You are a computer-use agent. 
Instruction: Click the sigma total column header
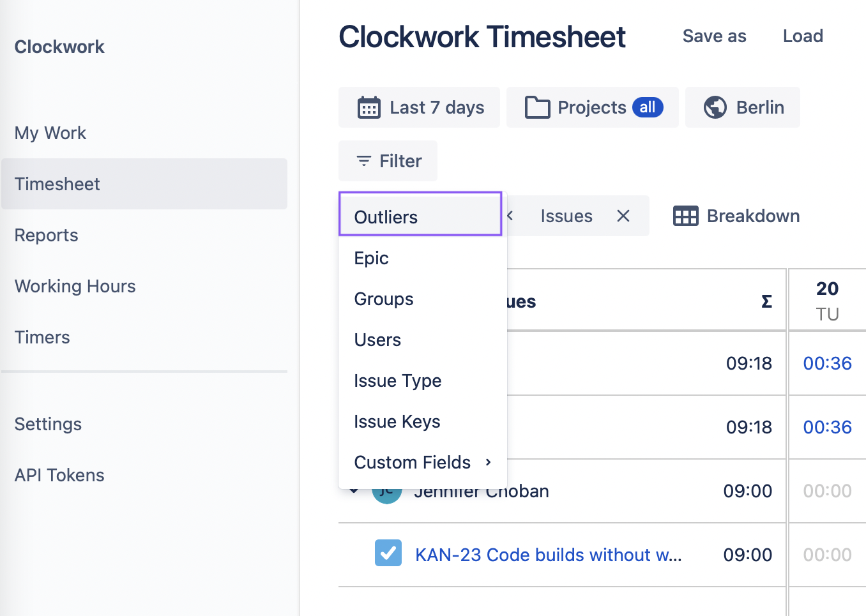(x=766, y=301)
